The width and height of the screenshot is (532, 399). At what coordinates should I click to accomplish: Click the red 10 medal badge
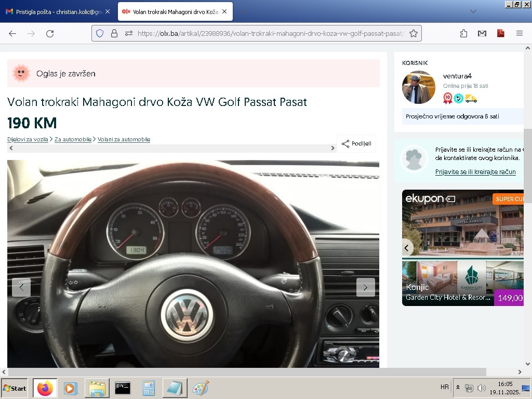pyautogui.click(x=448, y=98)
